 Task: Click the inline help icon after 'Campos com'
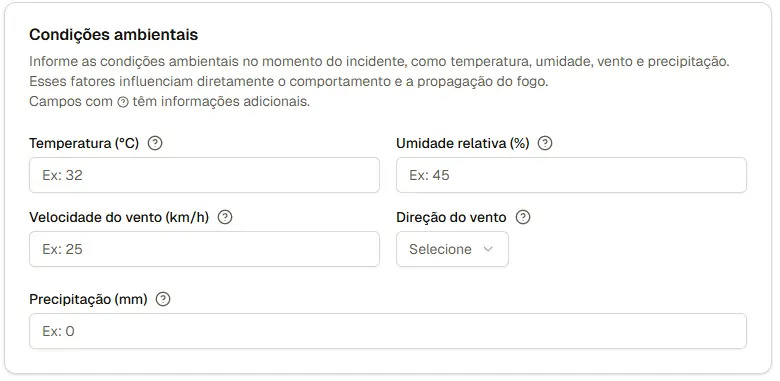point(123,102)
